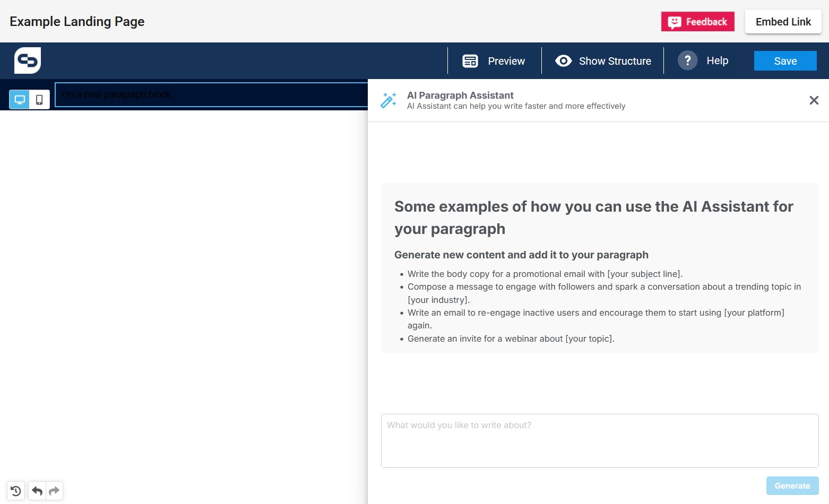Open the revision history icon
829x504 pixels.
[16, 491]
